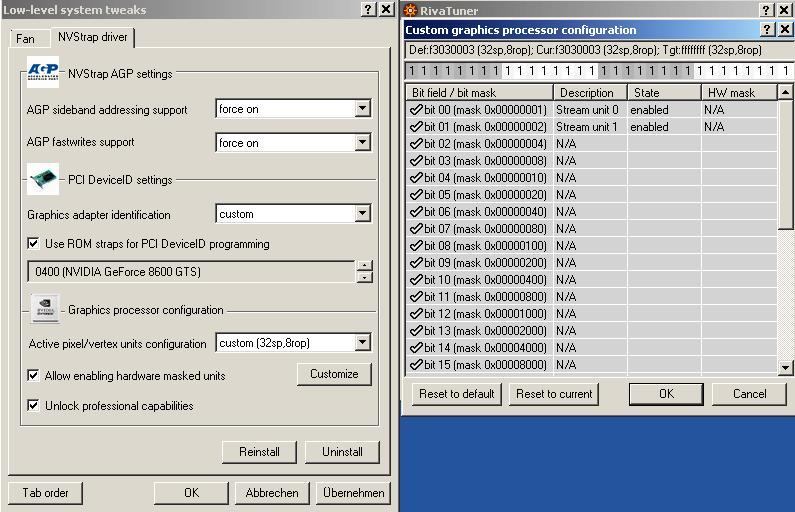Screen dimensions: 795x512
Task: Decrement the PCI DeviceID spinner down arrow
Action: point(365,277)
